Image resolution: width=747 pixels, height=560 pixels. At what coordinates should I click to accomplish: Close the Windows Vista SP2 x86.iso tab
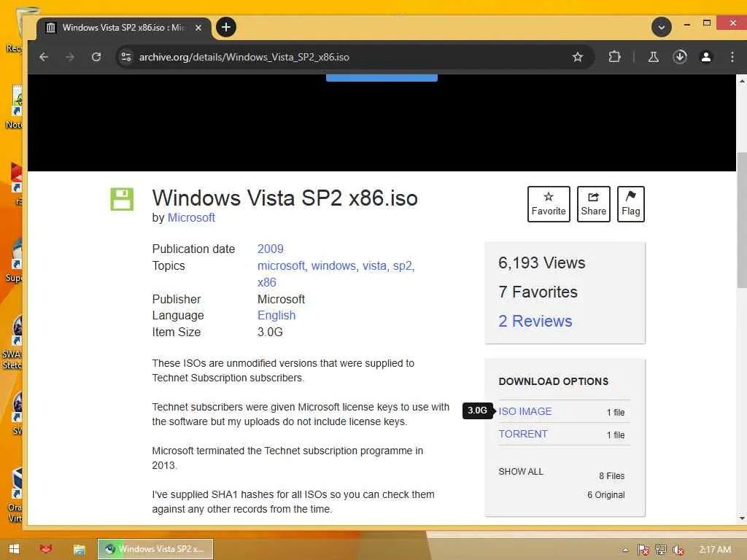[198, 28]
